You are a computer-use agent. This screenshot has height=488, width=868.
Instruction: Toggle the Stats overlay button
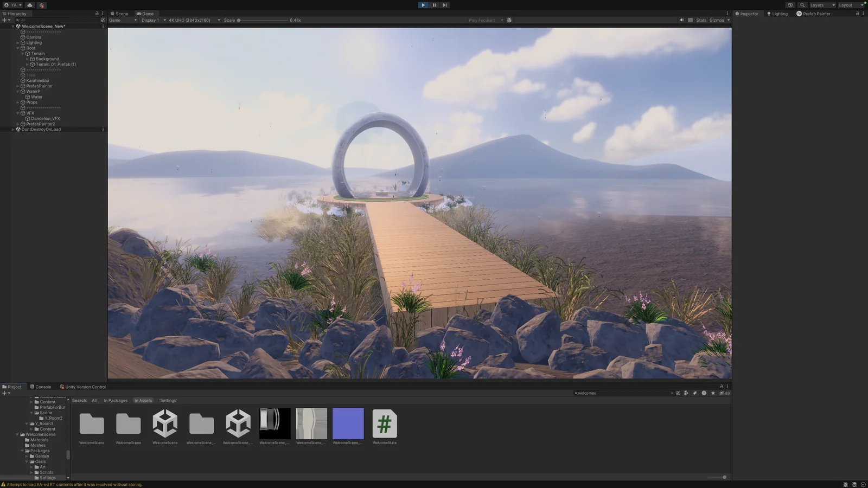click(x=701, y=20)
